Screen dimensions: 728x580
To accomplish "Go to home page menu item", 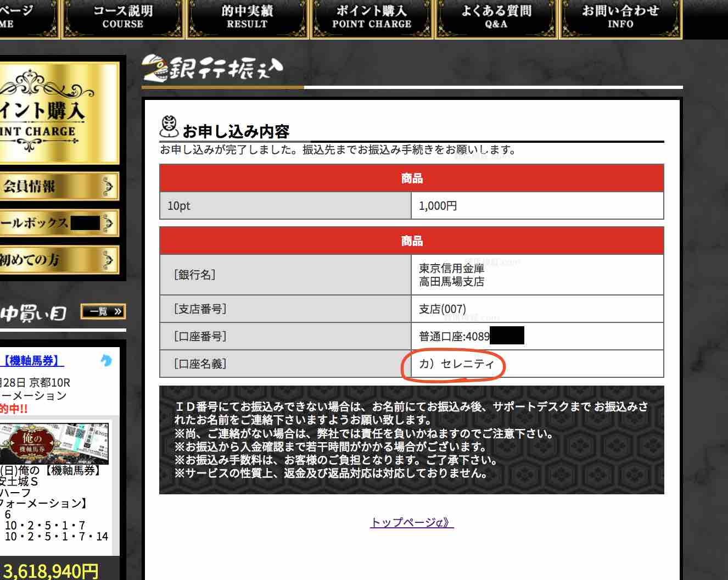I will coord(29,19).
